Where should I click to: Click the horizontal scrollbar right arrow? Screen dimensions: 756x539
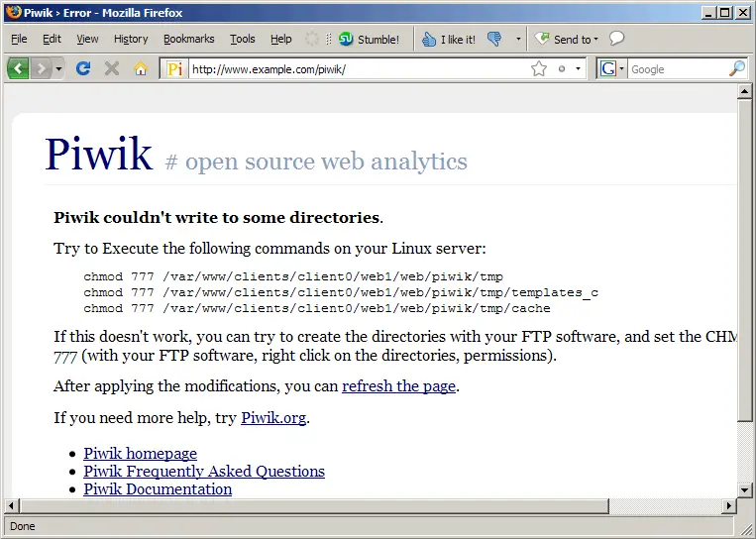tap(729, 505)
